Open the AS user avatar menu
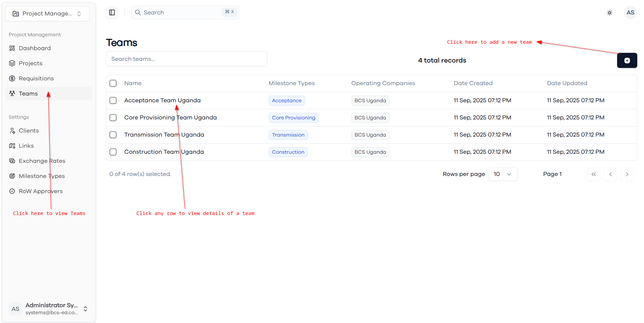The image size is (644, 323). (630, 12)
